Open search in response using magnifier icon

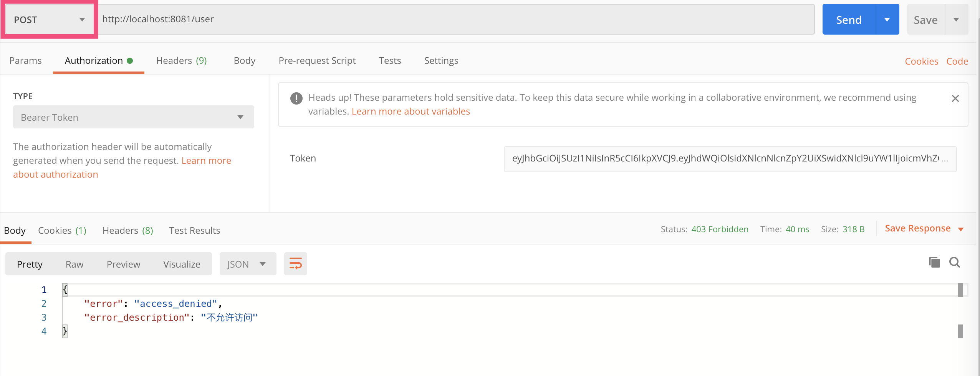pyautogui.click(x=955, y=262)
